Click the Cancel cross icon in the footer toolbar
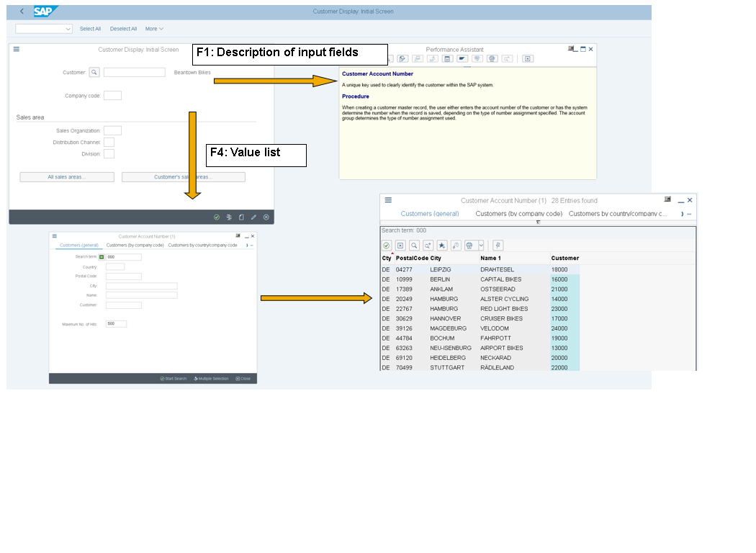The width and height of the screenshot is (756, 553). click(266, 217)
